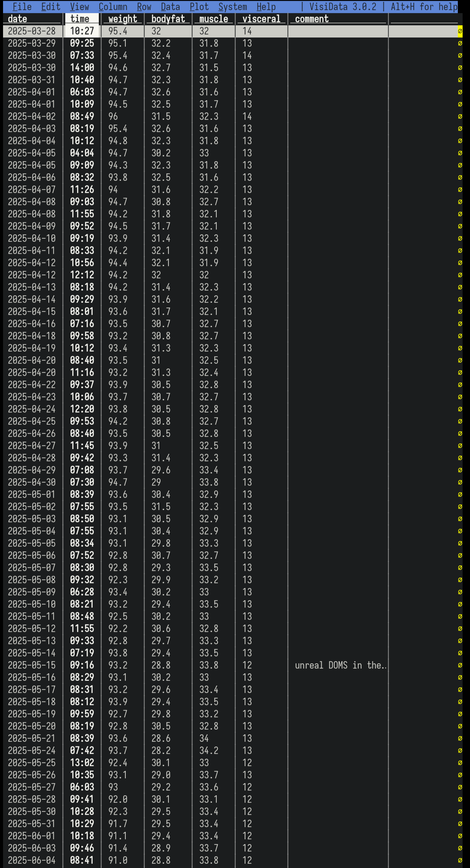Viewport: 470px width, 868px height.
Task: Click date cell 2025-06-01
Action: (x=32, y=836)
